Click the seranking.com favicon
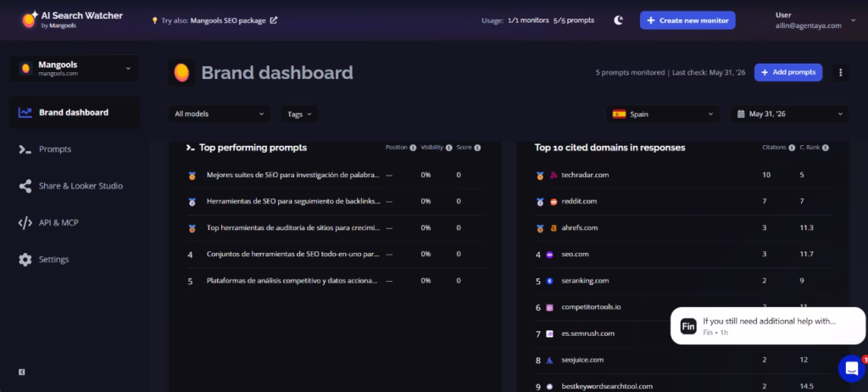The width and height of the screenshot is (868, 392). [549, 281]
